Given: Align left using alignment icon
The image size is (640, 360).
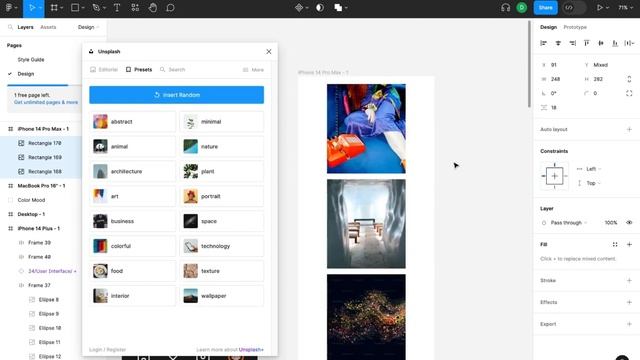Looking at the screenshot, I should pyautogui.click(x=543, y=43).
